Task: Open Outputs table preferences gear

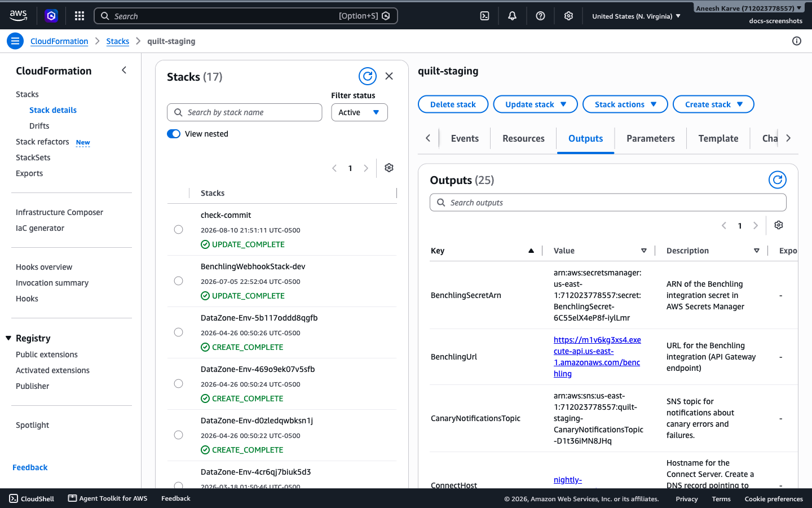Action: (779, 225)
